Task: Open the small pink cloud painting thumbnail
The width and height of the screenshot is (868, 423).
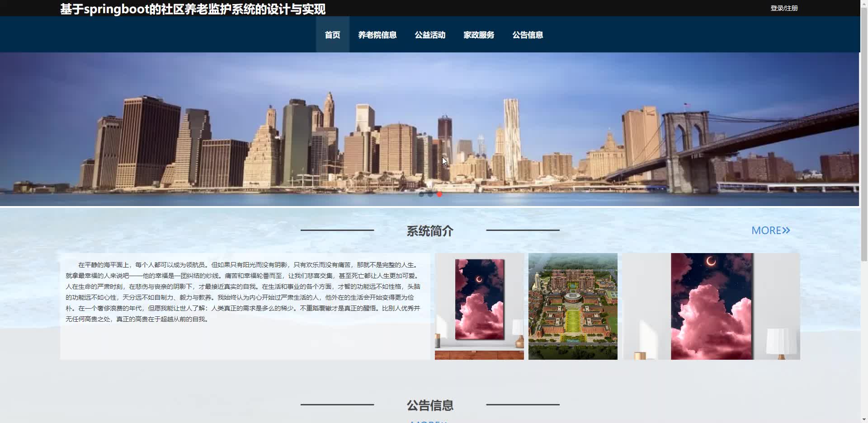Action: coord(479,306)
